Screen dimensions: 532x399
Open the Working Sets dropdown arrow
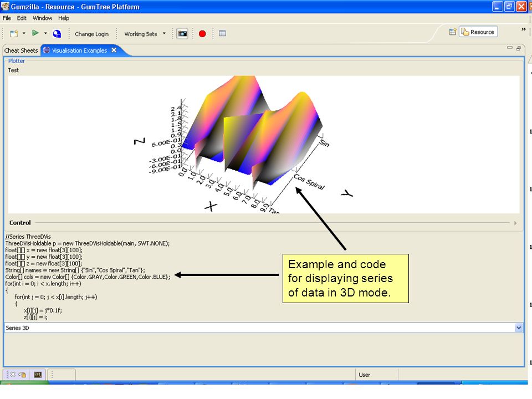pyautogui.click(x=164, y=33)
